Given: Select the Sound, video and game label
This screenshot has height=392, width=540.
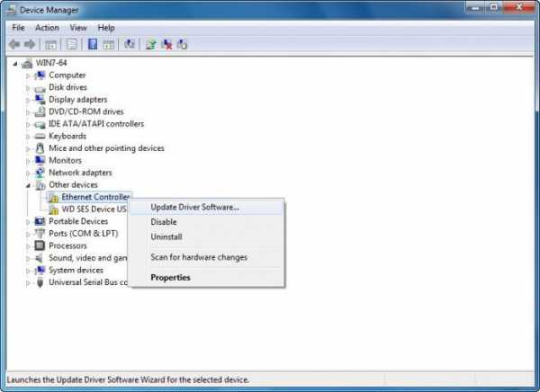Looking at the screenshot, I should pos(88,258).
